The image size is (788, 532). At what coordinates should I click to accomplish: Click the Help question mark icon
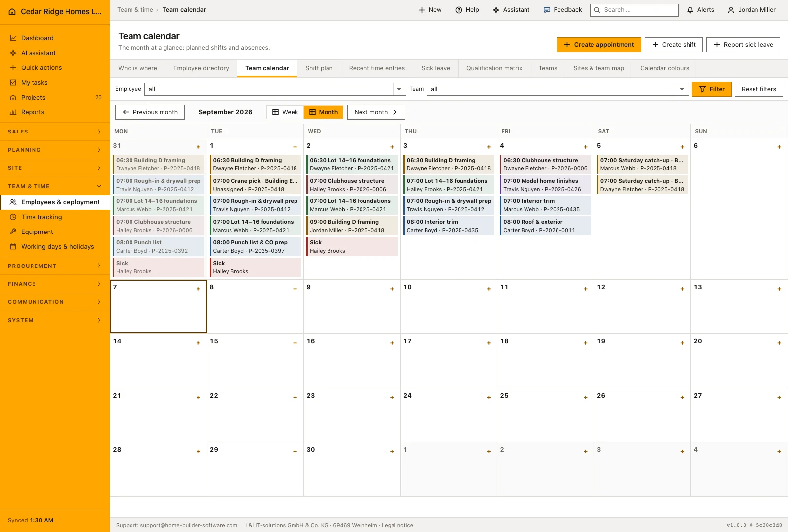tap(459, 10)
